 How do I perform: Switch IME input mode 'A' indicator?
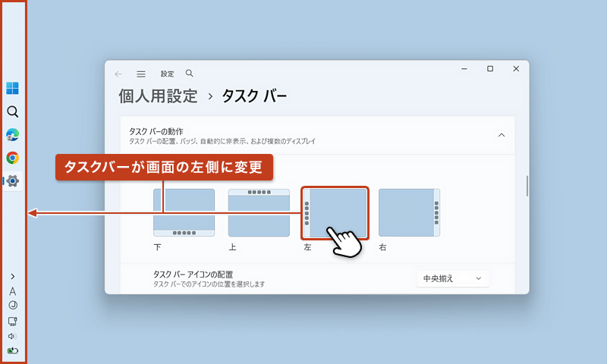(13, 291)
